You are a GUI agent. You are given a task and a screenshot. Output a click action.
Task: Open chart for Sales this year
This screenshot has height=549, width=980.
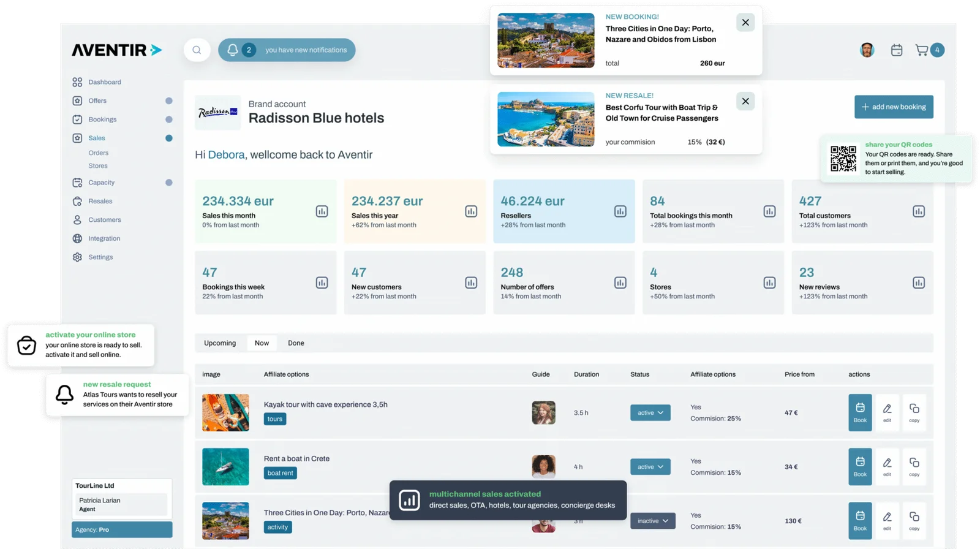click(471, 211)
